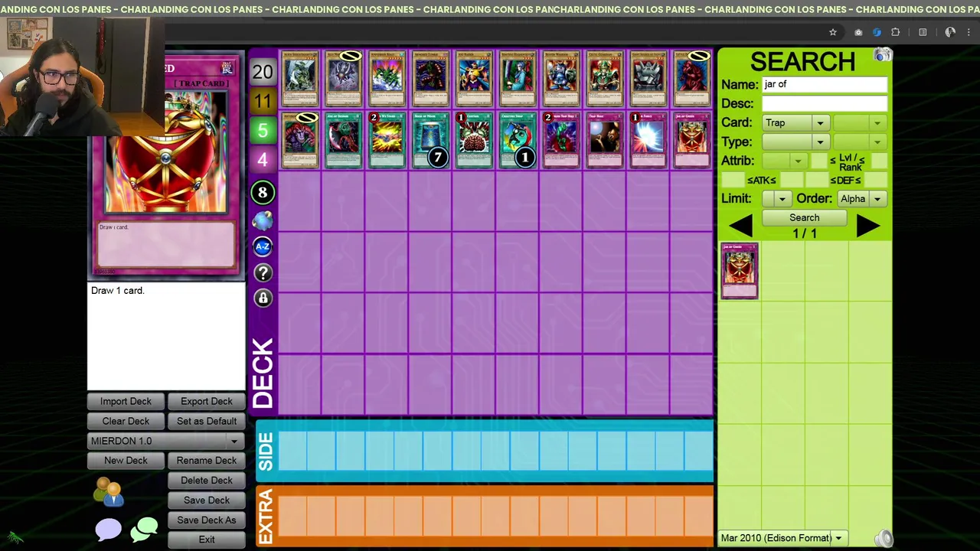This screenshot has height=551, width=980.
Task: Go to next search results page arrow
Action: click(x=868, y=227)
